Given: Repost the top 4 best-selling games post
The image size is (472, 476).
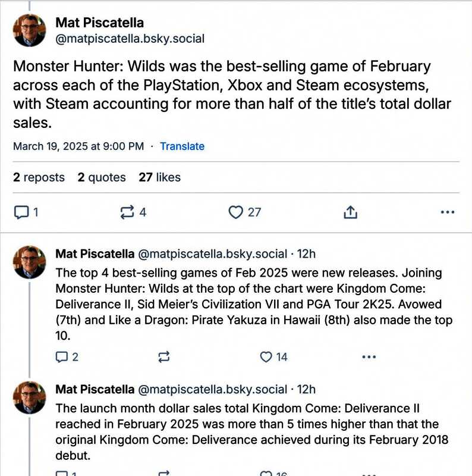Looking at the screenshot, I should [164, 357].
